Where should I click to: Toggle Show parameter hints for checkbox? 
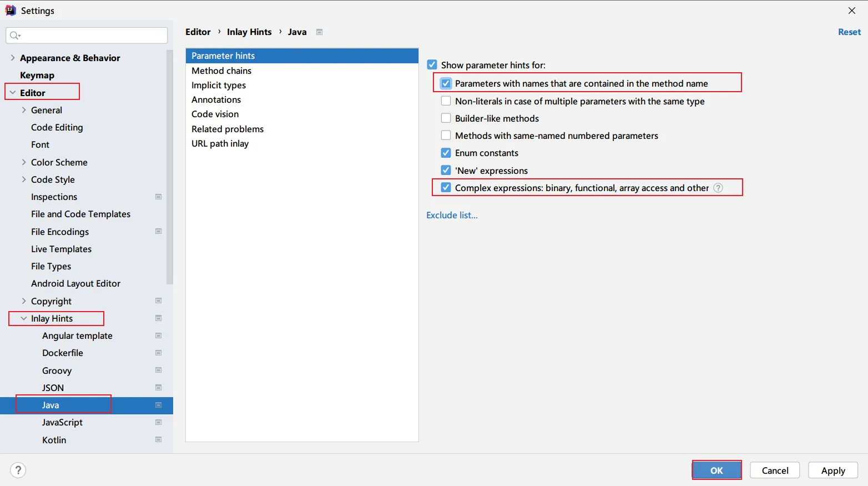coord(432,65)
